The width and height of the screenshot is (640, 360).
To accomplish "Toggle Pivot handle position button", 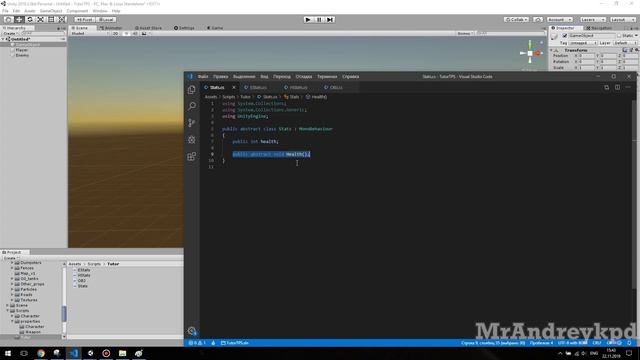I will pos(84,20).
